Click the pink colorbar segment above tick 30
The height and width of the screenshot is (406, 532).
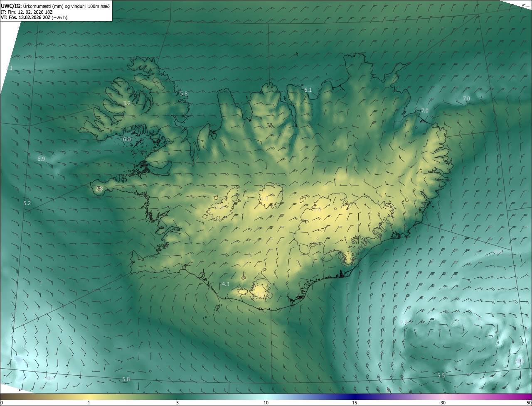(x=443, y=396)
